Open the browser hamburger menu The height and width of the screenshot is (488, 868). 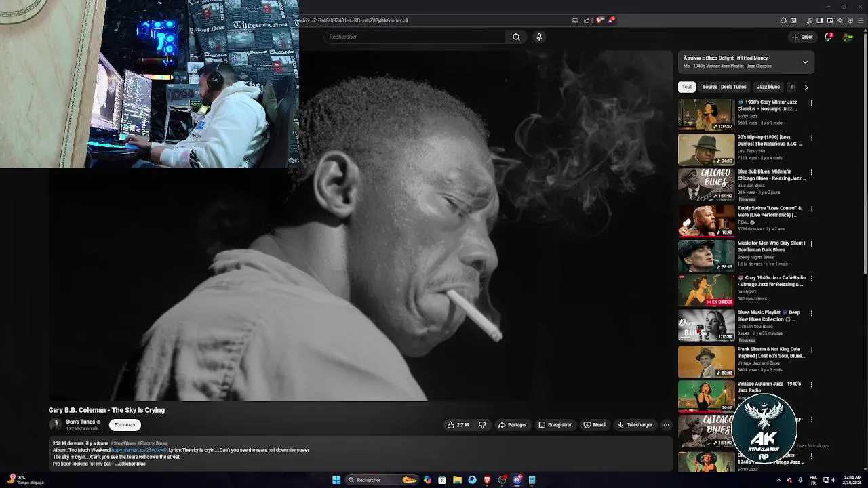861,20
